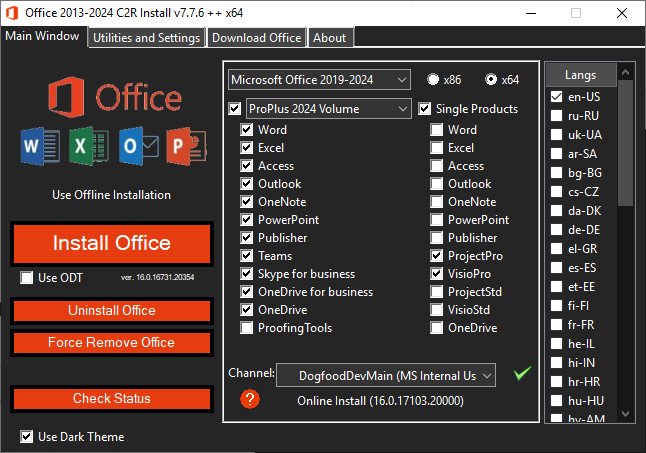This screenshot has height=453, width=646.
Task: Toggle the Use ODT checkbox
Action: (27, 278)
